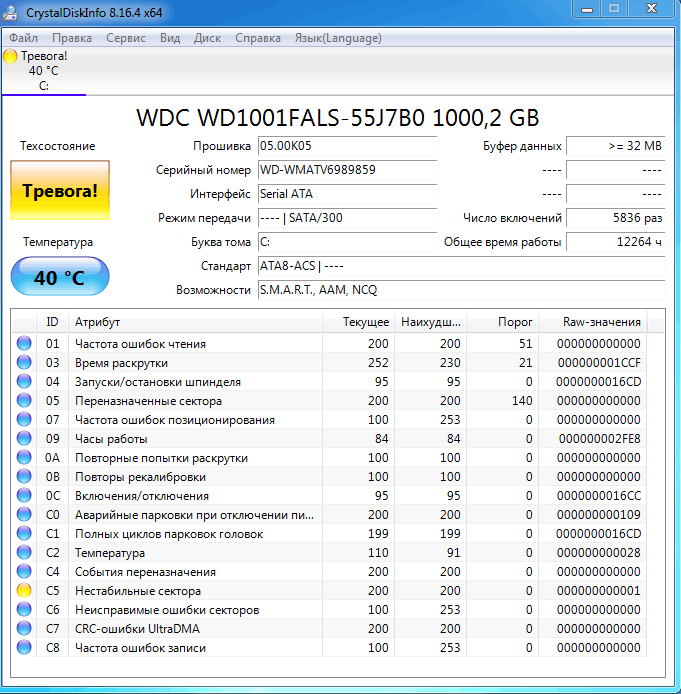
Task: Minimize the CrystalDiskInfo window
Action: (x=587, y=9)
